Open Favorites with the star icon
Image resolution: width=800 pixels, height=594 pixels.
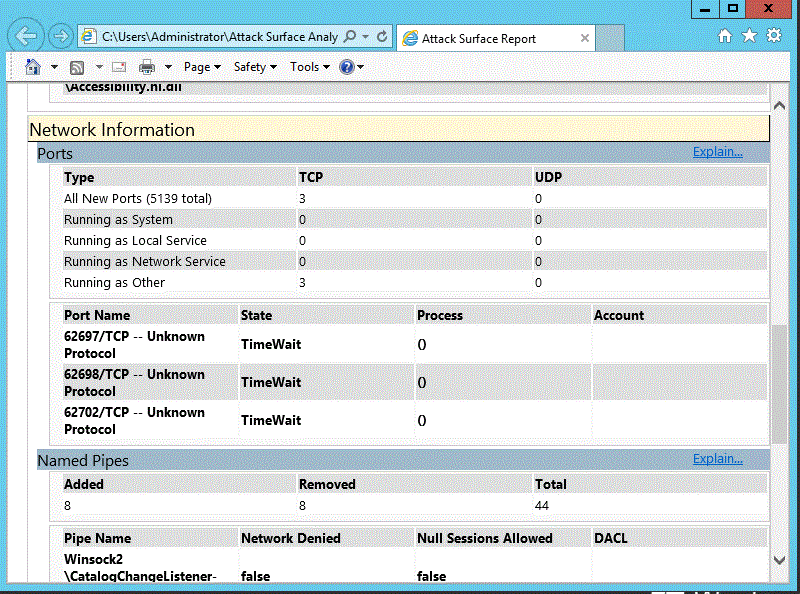point(749,36)
